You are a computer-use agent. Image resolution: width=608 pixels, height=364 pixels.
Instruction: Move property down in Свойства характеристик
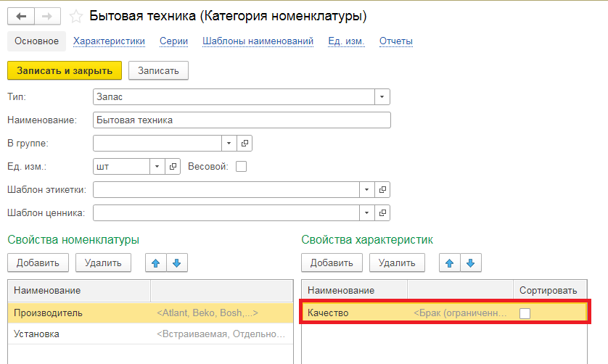471,263
